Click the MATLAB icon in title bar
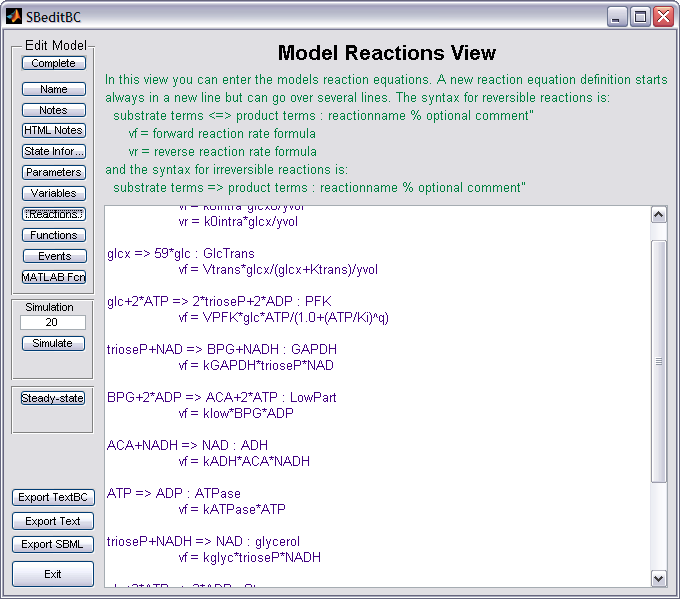The image size is (680, 599). (x=14, y=16)
